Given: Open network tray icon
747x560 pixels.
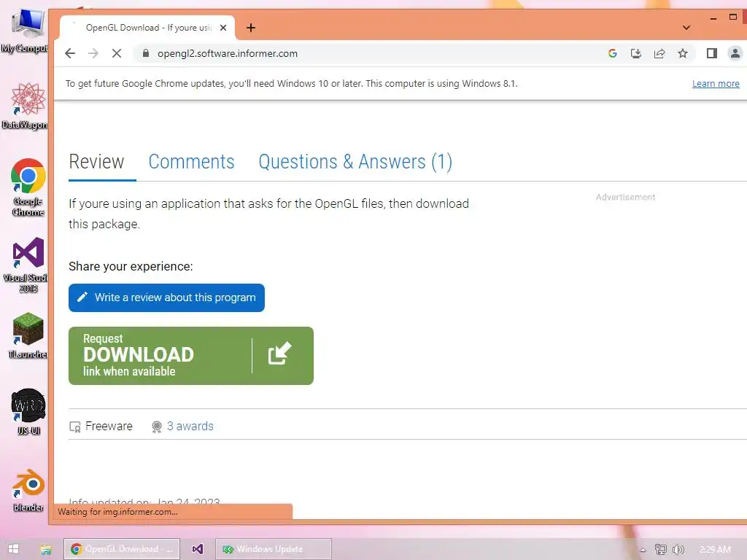Looking at the screenshot, I should 661,550.
